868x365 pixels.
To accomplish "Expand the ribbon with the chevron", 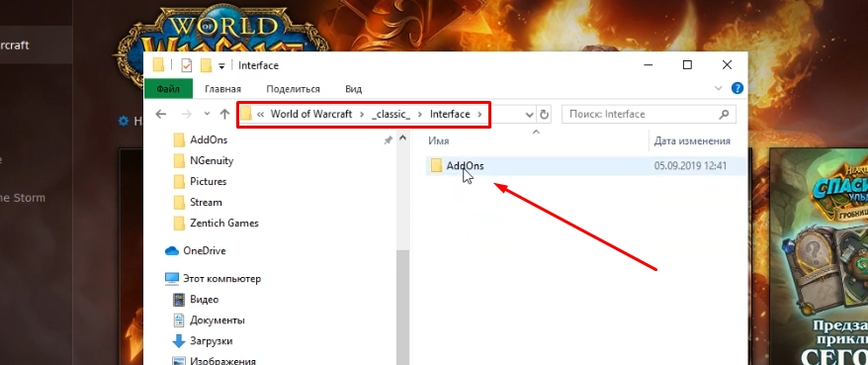I will (x=719, y=88).
